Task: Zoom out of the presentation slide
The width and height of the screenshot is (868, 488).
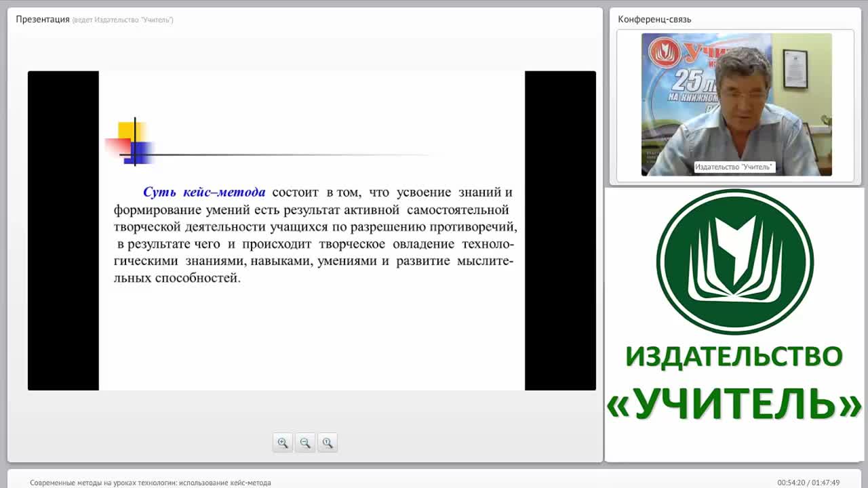Action: (x=305, y=443)
